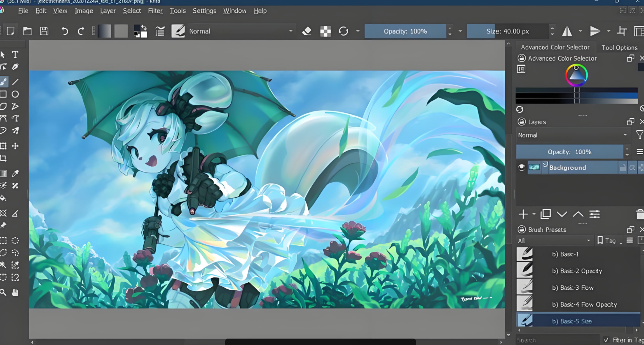Switch to Advanced Color Selector tab
The height and width of the screenshot is (345, 644).
click(555, 47)
